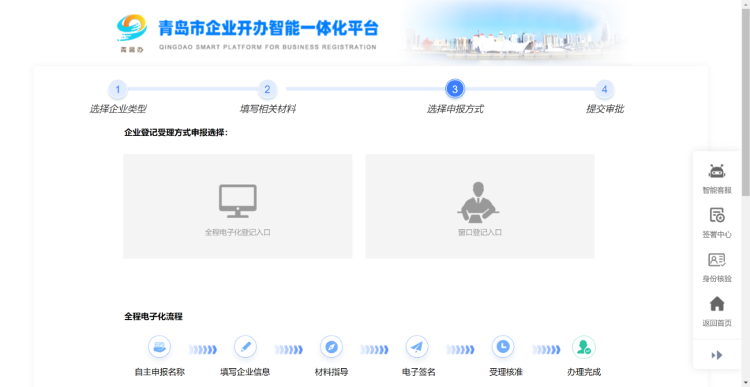Viewport: 750px width, 387px height.
Task: Go to step 2 填写相关材料
Action: pos(267,89)
